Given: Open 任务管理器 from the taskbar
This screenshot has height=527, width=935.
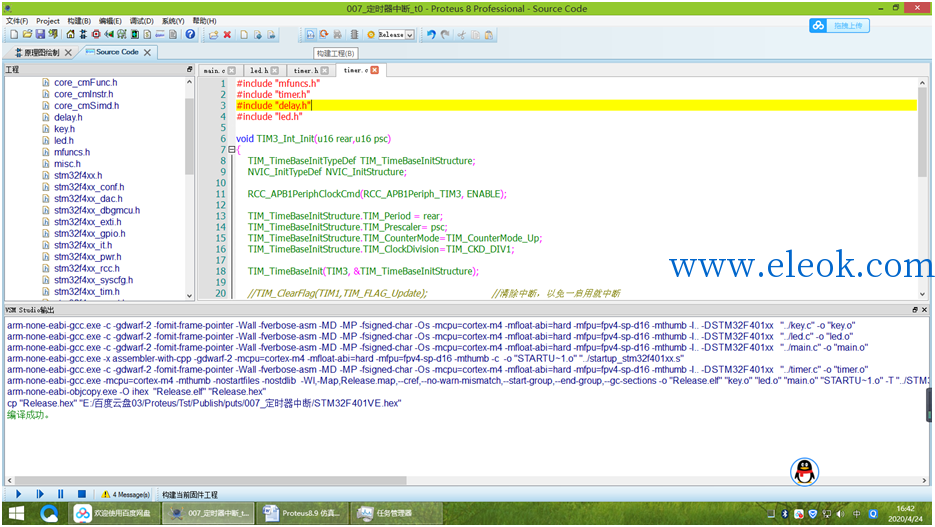Looking at the screenshot, I should 397,513.
